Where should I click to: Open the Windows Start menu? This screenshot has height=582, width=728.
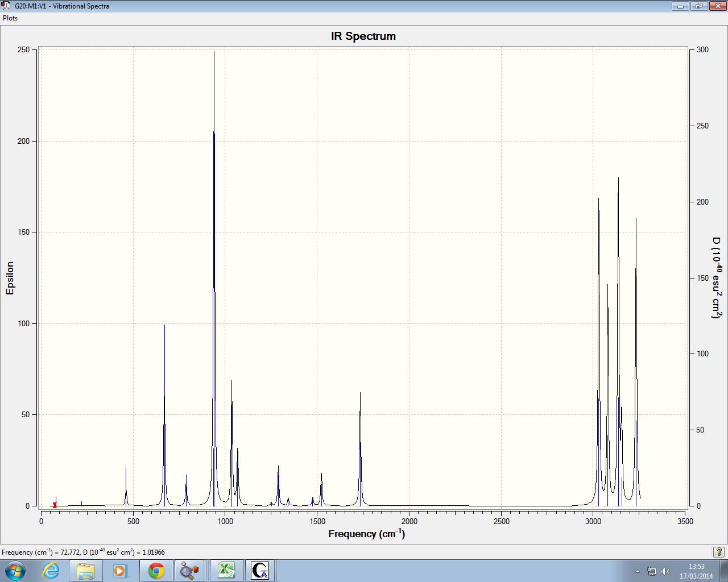(x=15, y=570)
